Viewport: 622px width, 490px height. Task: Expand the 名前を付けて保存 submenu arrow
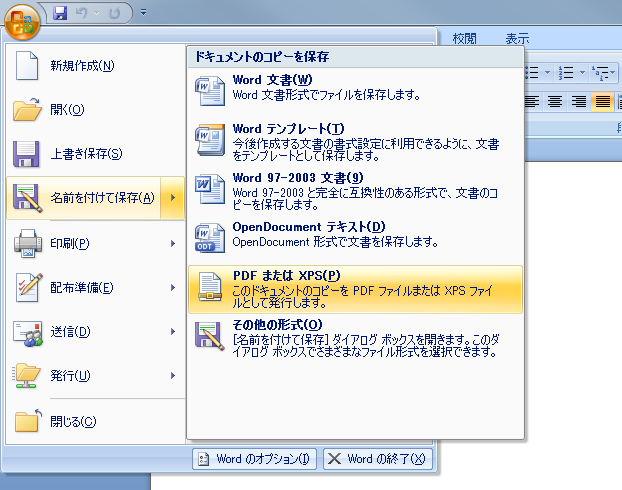[x=174, y=197]
